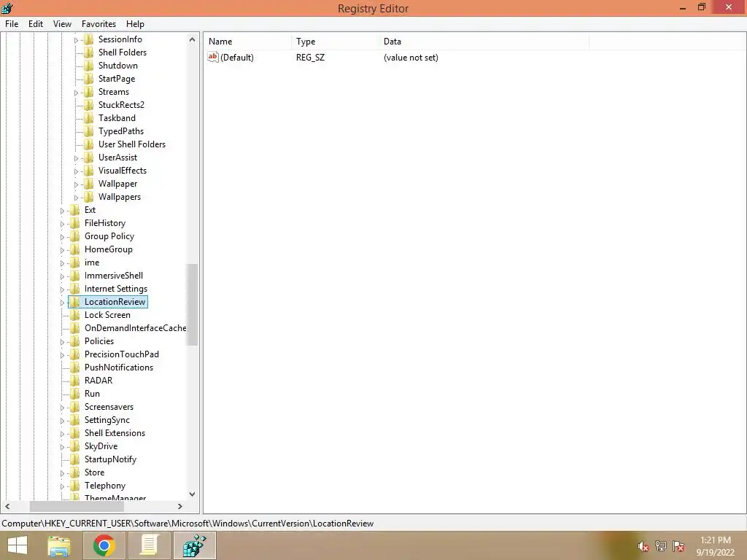Screen dimensions: 747x560
Task: Expand the Policies key
Action: tap(63, 342)
